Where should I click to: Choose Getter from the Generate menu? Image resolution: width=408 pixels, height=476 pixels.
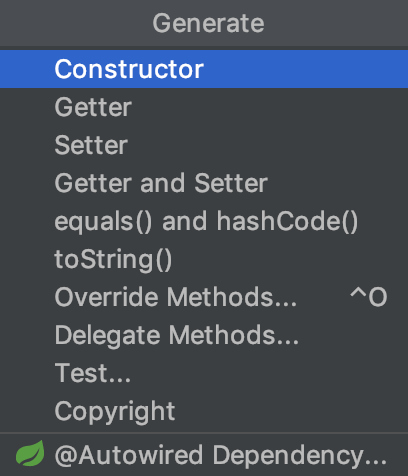click(x=204, y=107)
